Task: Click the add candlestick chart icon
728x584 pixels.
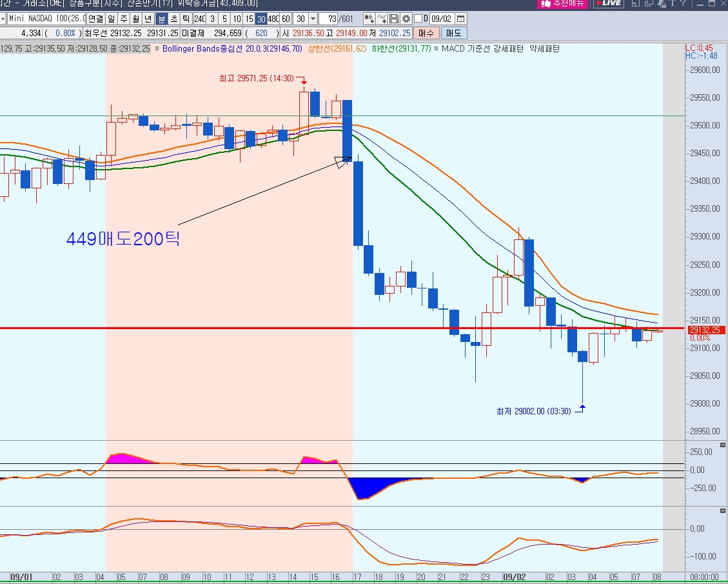Action: pos(369,19)
